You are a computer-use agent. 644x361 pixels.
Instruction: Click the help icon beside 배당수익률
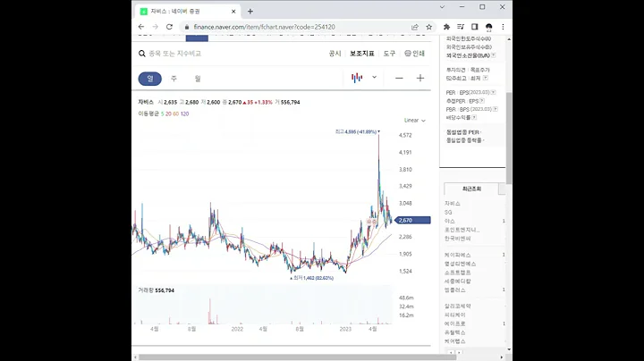(474, 118)
